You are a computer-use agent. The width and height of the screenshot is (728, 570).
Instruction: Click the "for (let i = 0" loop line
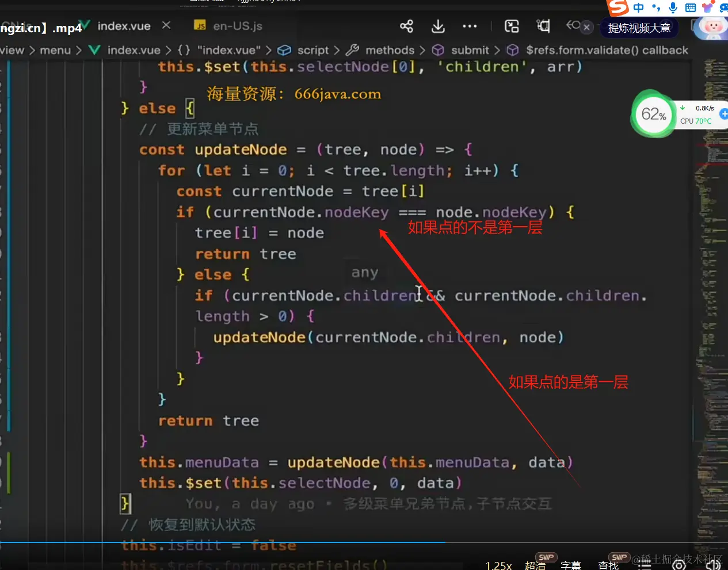point(338,171)
